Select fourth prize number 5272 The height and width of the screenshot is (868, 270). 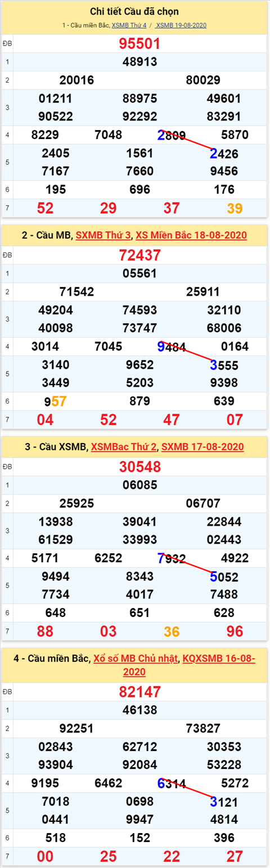(x=235, y=784)
